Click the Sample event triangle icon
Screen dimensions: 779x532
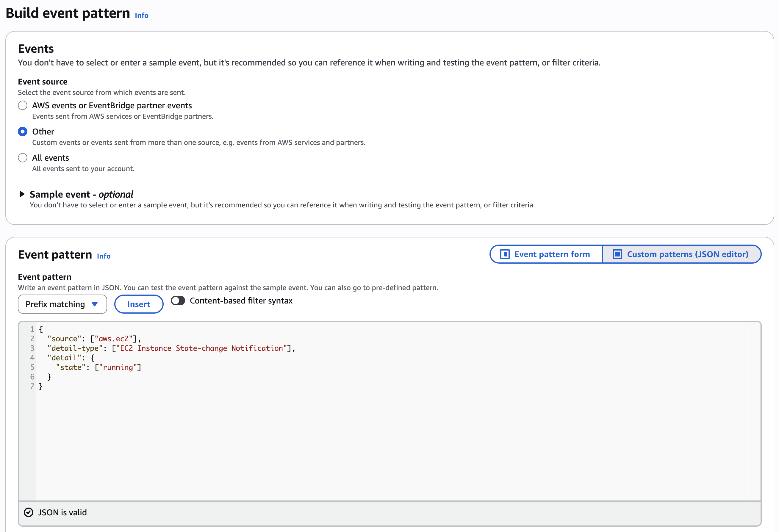click(x=22, y=194)
